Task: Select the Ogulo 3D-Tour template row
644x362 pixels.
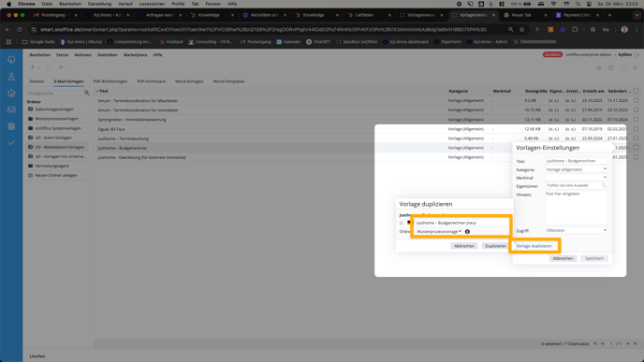Action: [x=111, y=129]
